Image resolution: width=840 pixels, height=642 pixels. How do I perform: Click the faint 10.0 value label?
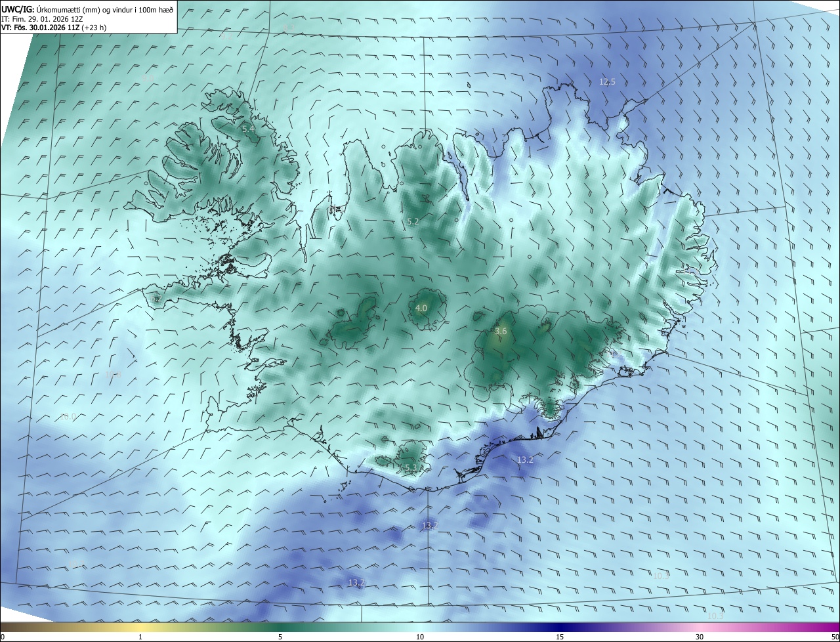pyautogui.click(x=68, y=416)
